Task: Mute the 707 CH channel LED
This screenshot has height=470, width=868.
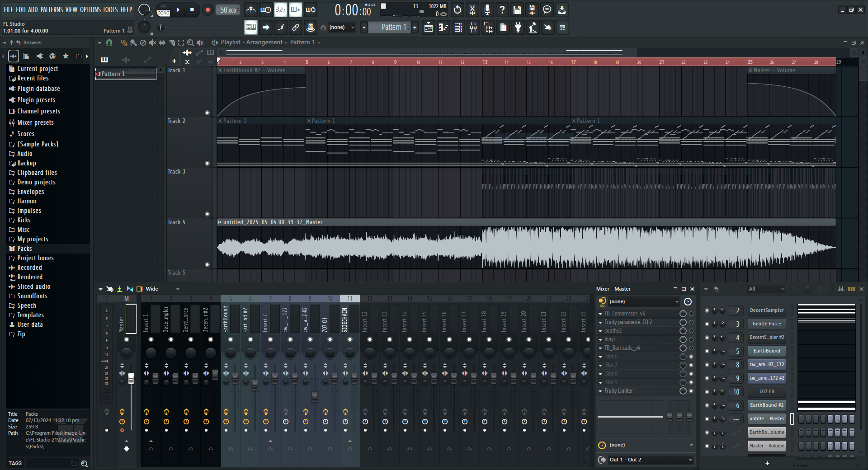Action: click(707, 392)
